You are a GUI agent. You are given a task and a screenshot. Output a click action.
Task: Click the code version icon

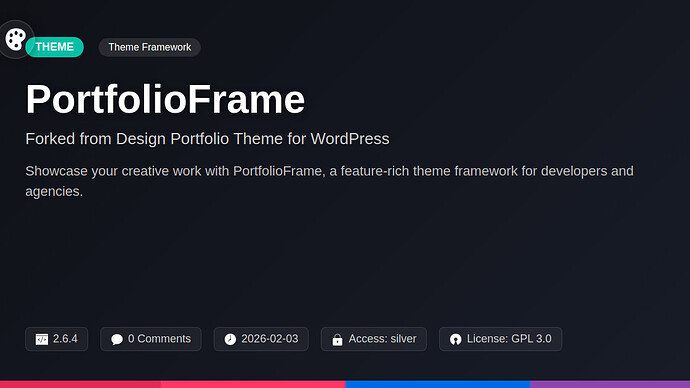[42, 339]
